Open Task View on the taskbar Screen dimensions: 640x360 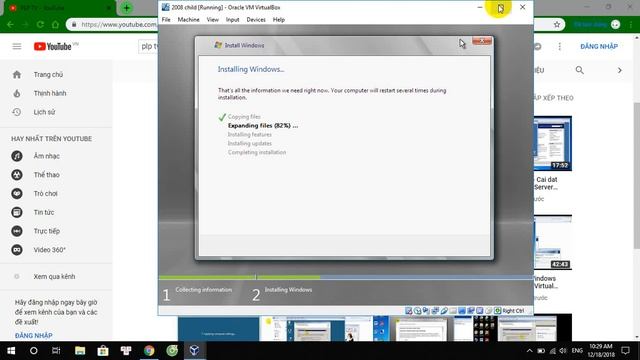point(56,351)
